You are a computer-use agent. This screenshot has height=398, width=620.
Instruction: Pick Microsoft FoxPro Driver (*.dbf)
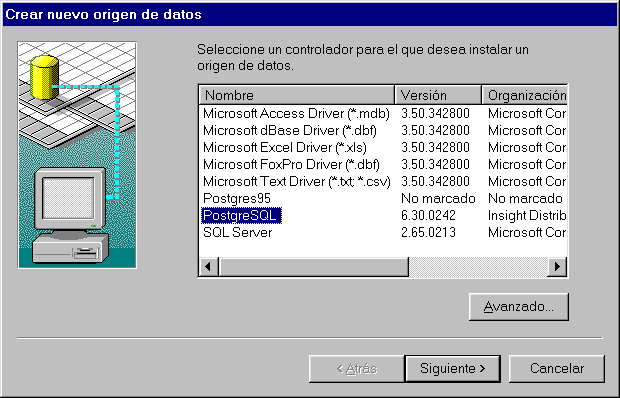291,164
